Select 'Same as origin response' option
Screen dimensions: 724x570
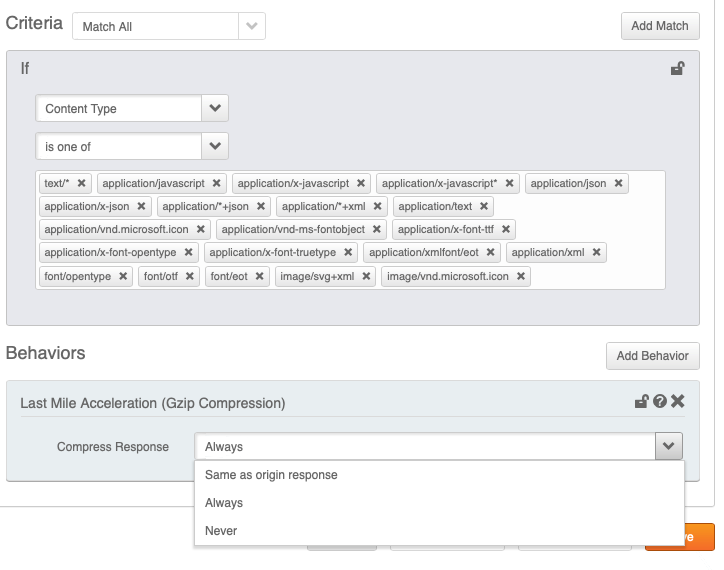(271, 475)
